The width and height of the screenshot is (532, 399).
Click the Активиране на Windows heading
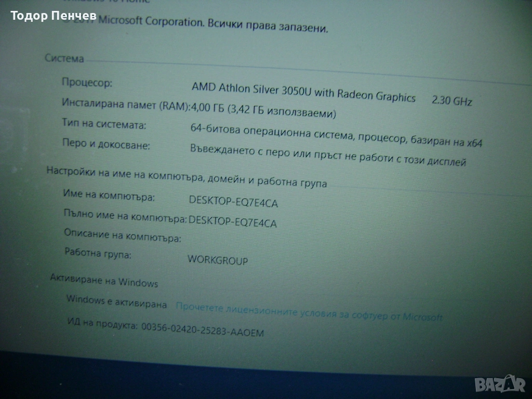click(104, 281)
